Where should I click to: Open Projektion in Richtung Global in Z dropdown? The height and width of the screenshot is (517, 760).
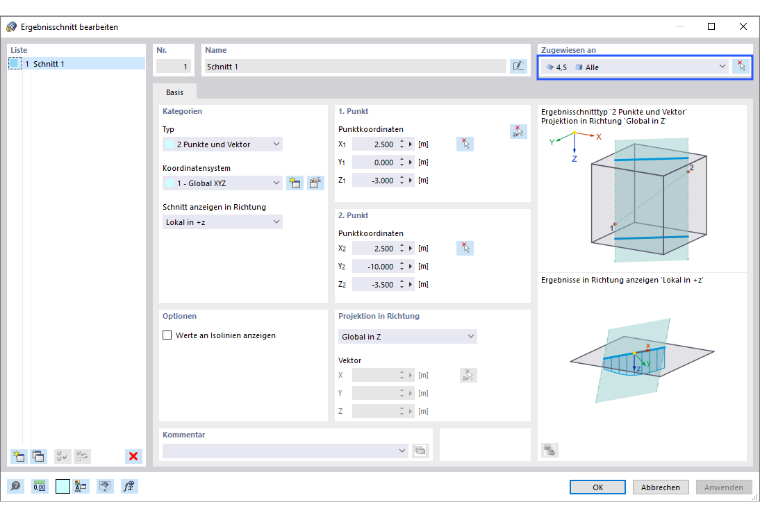[407, 337]
